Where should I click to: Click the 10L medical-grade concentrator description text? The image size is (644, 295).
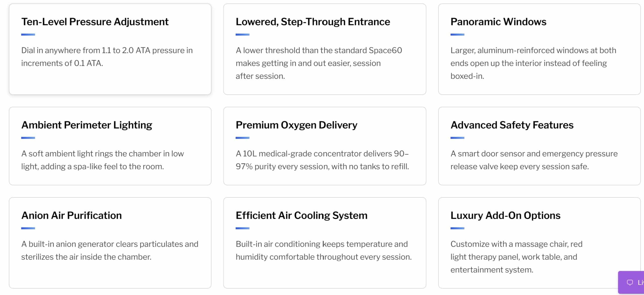click(x=322, y=160)
